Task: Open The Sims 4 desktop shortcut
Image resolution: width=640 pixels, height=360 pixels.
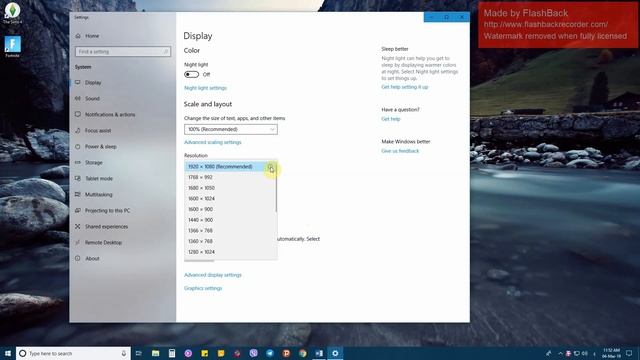Action: (12, 13)
